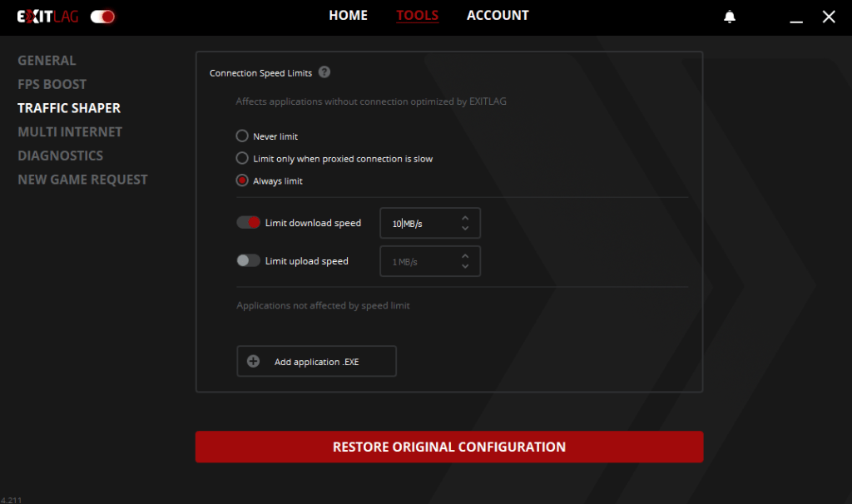Open the HOME tab
Image resolution: width=852 pixels, height=504 pixels.
click(x=348, y=16)
